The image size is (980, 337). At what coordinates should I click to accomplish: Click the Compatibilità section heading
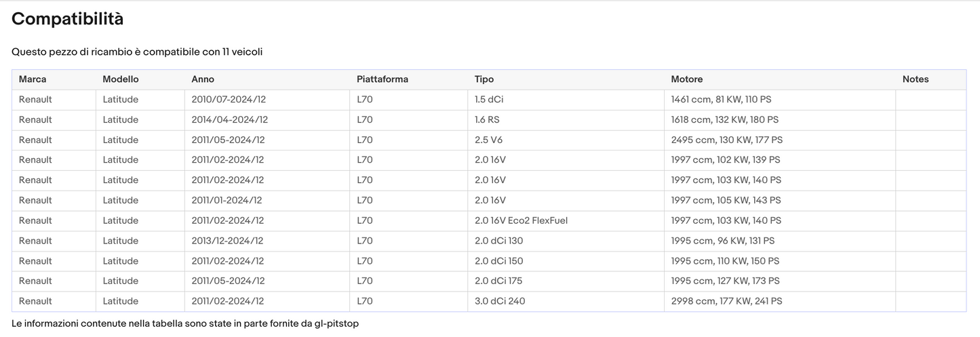pos(67,20)
